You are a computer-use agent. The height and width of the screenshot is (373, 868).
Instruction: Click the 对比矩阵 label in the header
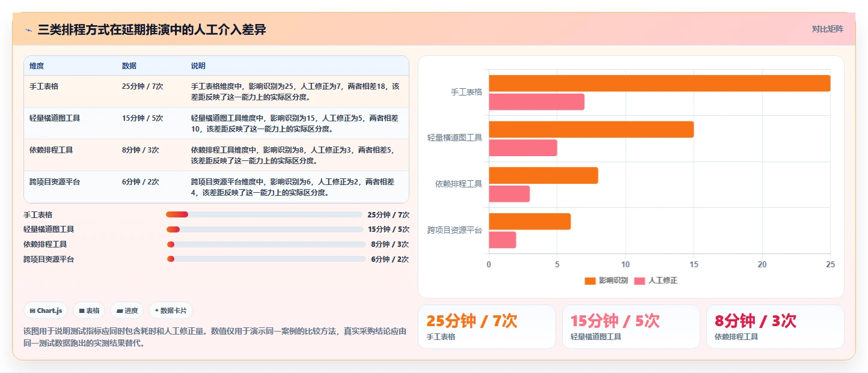[x=828, y=29]
